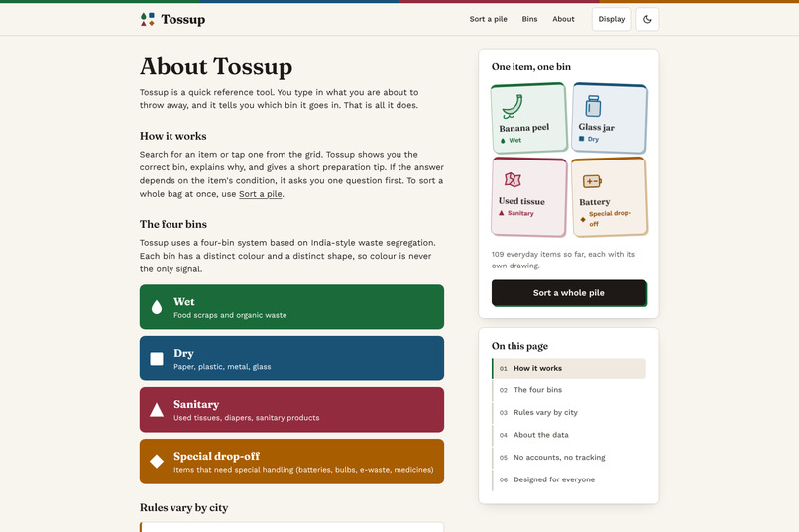Screen dimensions: 799x532
Task: Jump to Designed for everyone section
Action: click(569, 480)
